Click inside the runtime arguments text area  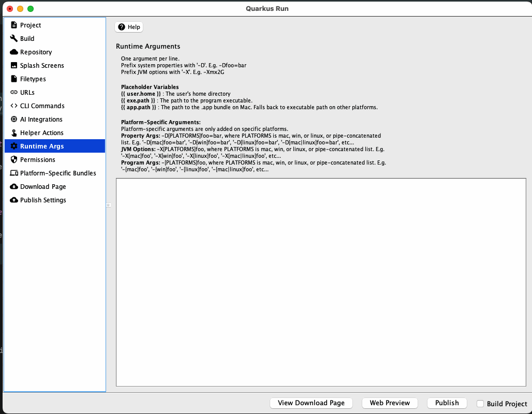321,282
